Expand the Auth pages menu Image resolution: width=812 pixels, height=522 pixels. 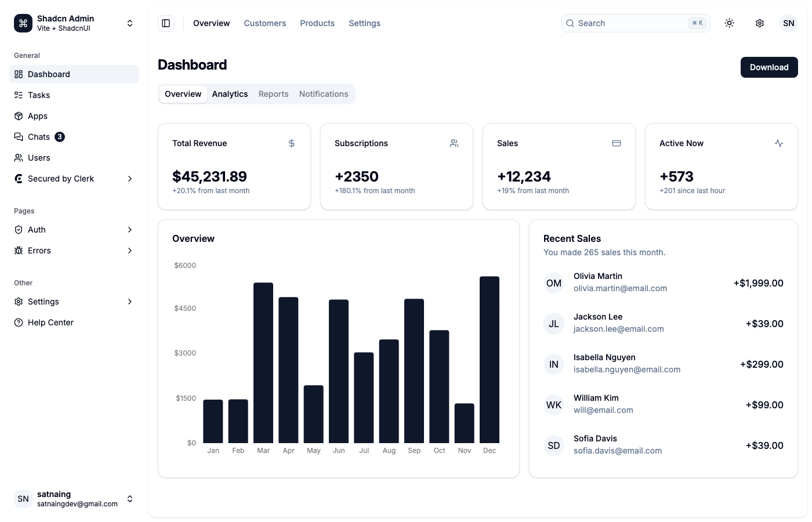[37, 229]
